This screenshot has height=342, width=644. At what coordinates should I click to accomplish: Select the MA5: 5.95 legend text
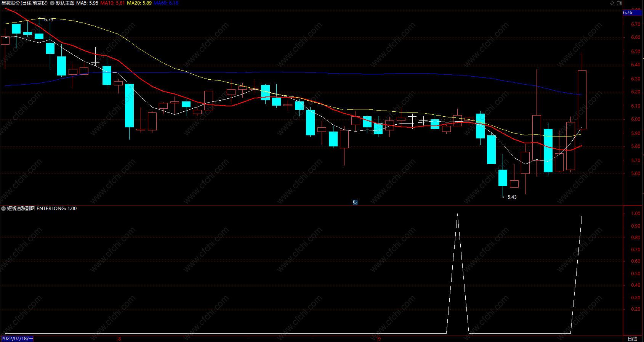click(87, 3)
